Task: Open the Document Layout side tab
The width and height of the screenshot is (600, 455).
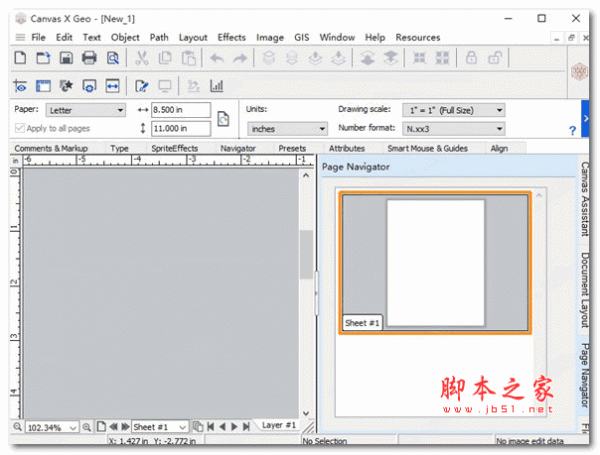Action: coord(584,290)
